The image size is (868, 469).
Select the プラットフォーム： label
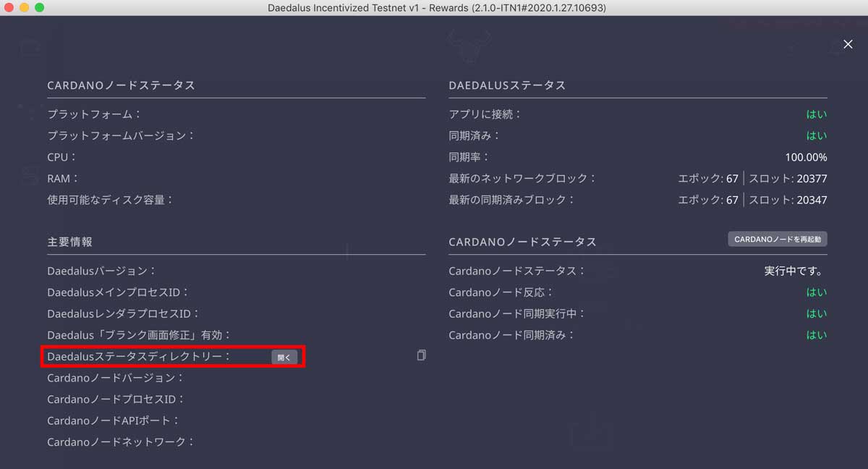pyautogui.click(x=95, y=114)
